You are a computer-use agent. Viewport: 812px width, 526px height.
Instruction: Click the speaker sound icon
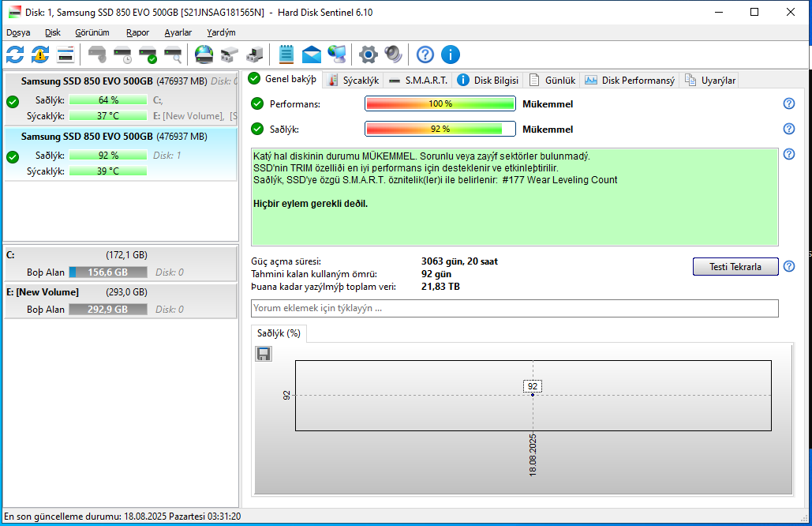tap(394, 54)
